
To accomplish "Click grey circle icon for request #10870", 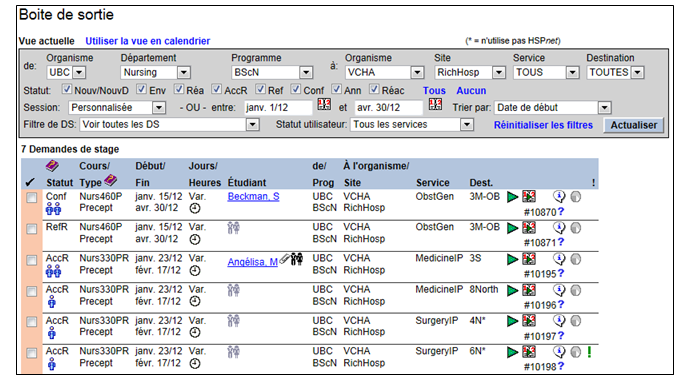I will click(576, 197).
